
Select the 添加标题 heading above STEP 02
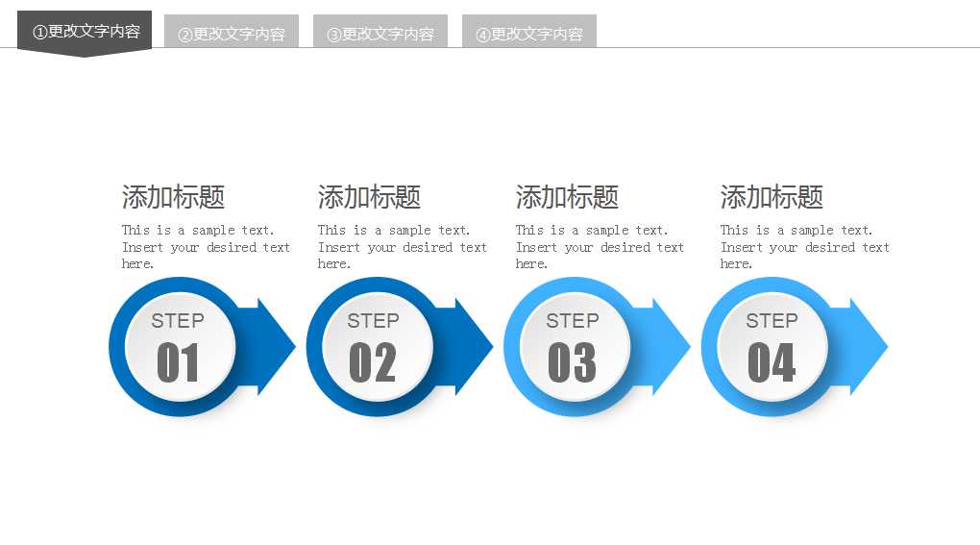369,197
